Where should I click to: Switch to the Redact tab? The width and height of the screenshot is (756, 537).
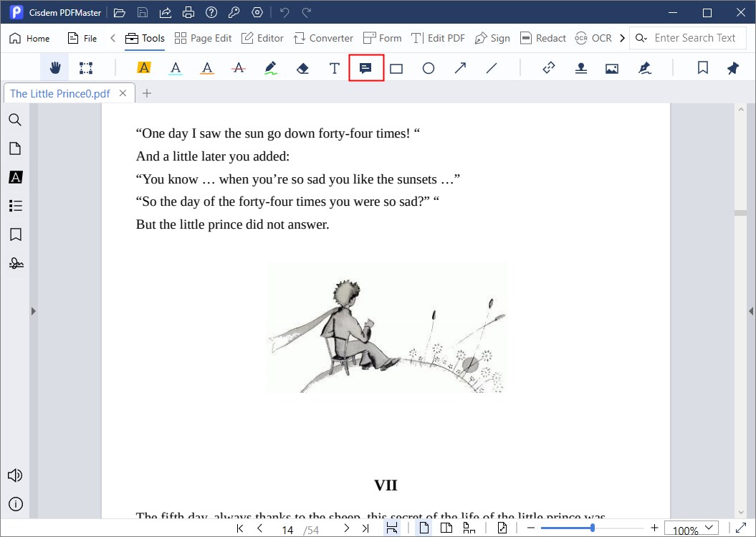coord(543,38)
